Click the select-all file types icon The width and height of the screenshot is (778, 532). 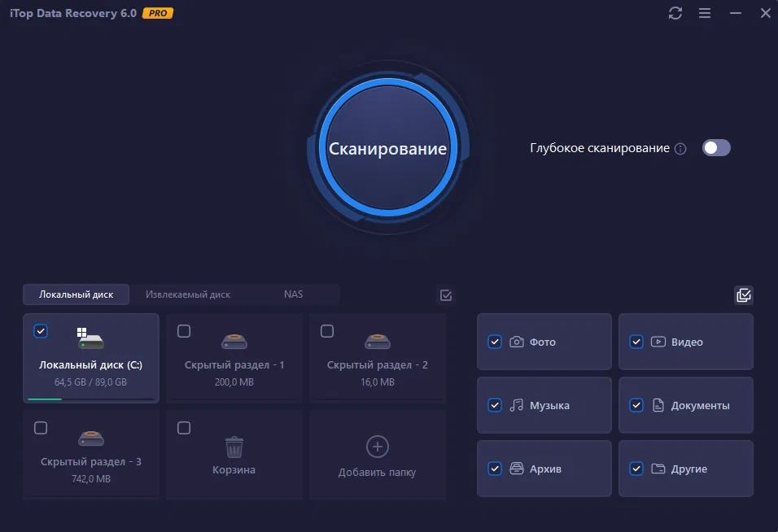744,295
